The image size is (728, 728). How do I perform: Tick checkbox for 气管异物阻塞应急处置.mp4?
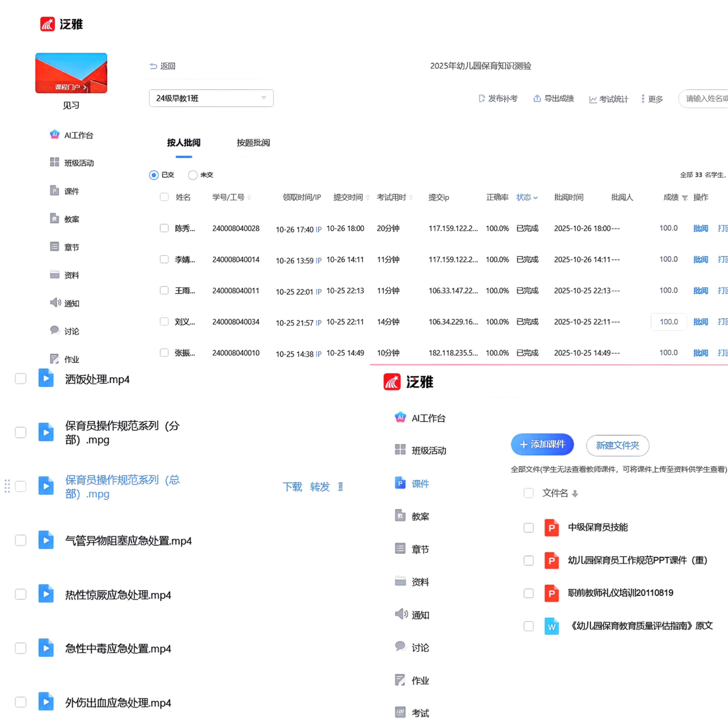21,540
